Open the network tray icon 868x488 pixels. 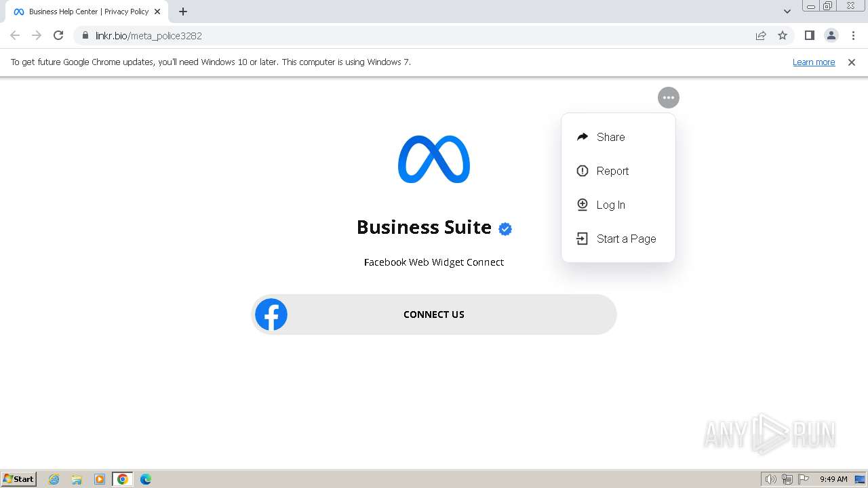click(787, 479)
